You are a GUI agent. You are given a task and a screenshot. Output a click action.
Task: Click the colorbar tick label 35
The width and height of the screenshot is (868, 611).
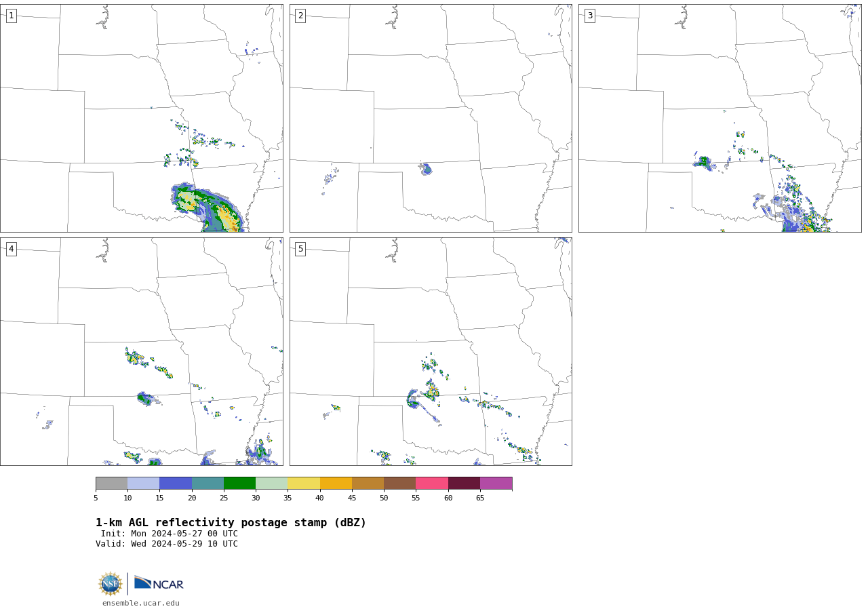[288, 498]
